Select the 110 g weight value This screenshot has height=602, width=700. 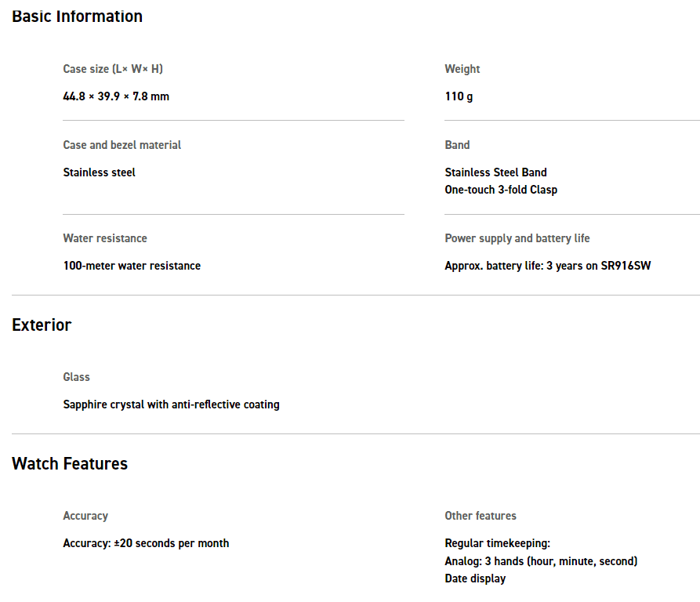click(x=459, y=97)
